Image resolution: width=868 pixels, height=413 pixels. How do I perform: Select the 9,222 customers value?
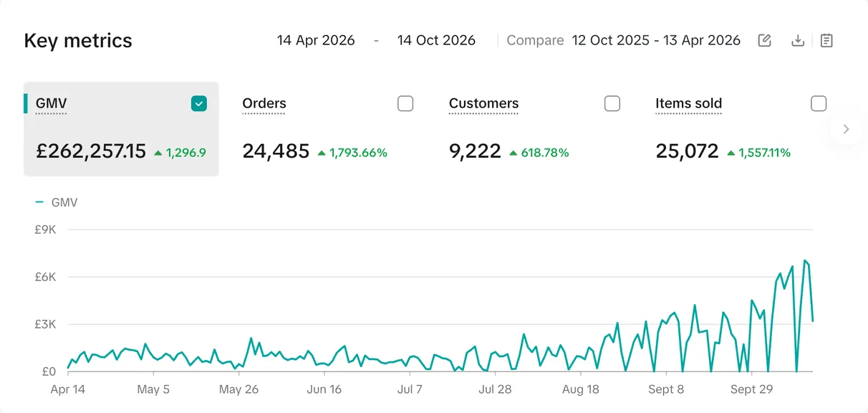click(x=475, y=151)
